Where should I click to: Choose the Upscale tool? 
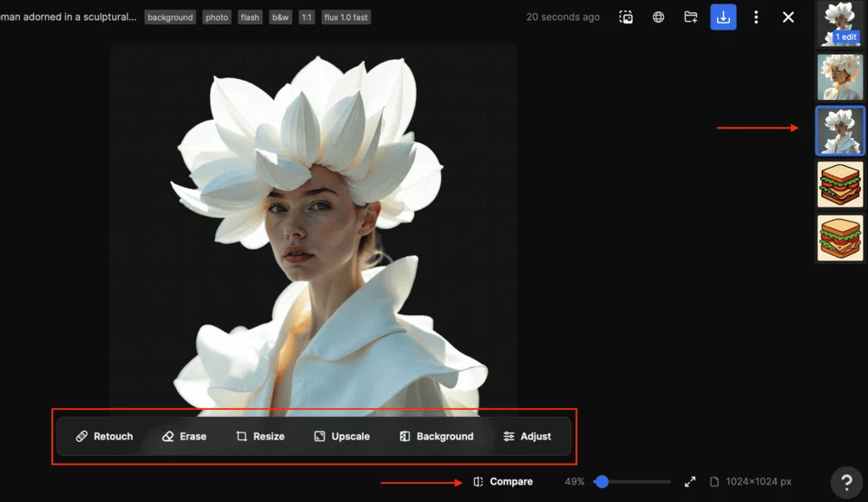(x=342, y=436)
